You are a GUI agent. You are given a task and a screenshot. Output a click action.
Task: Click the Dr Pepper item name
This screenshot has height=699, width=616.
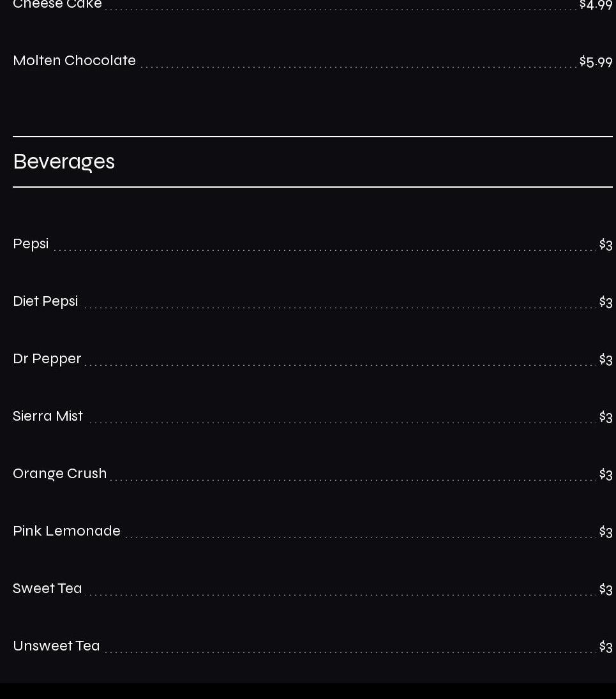[47, 359]
